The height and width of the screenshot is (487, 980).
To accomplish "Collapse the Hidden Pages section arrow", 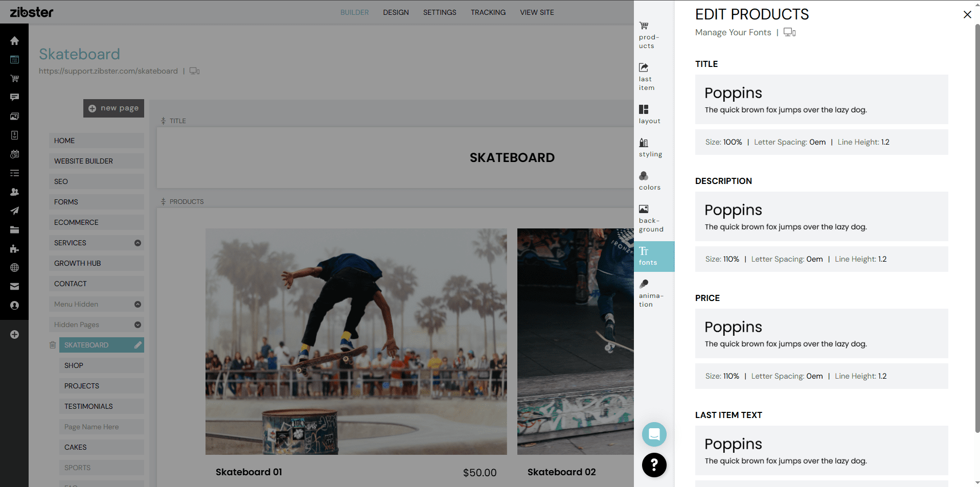I will tap(138, 324).
